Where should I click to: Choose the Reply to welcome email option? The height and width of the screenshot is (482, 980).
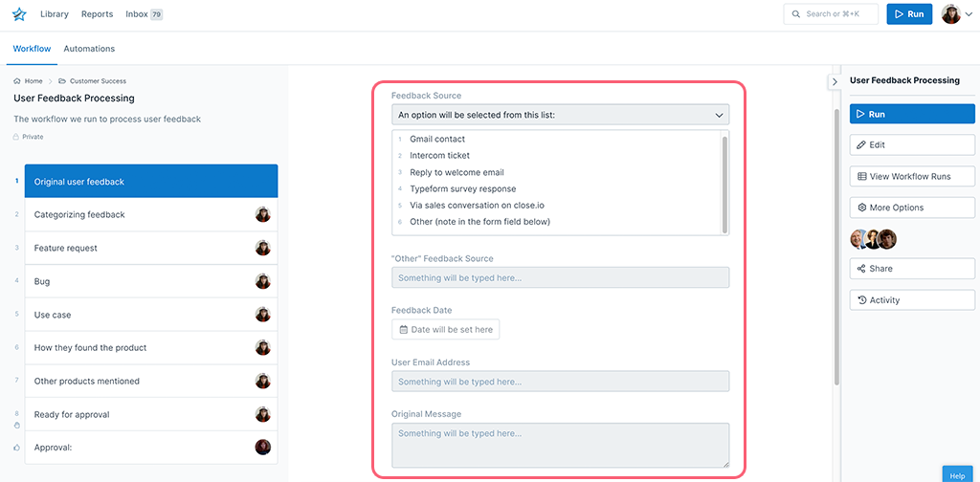(457, 172)
